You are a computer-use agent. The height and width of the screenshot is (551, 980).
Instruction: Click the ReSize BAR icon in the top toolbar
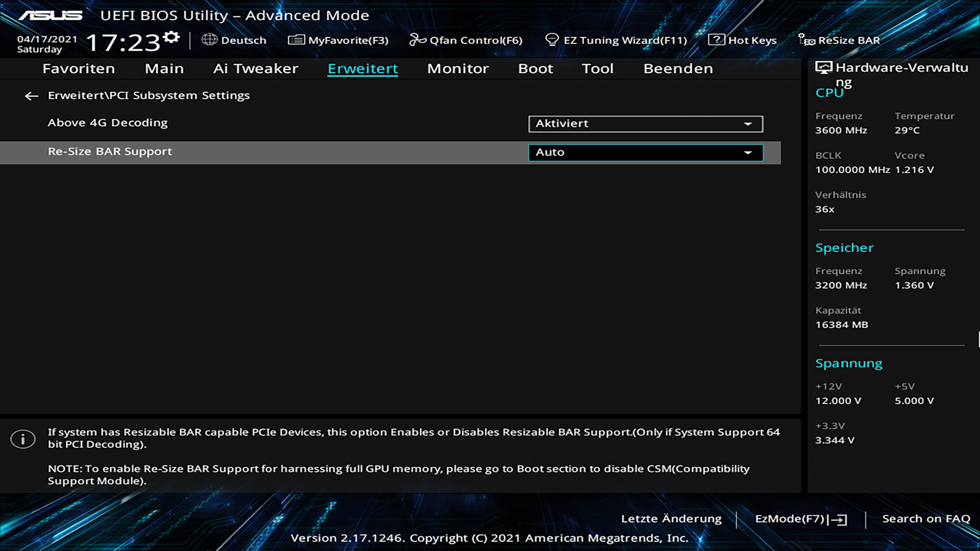point(806,40)
